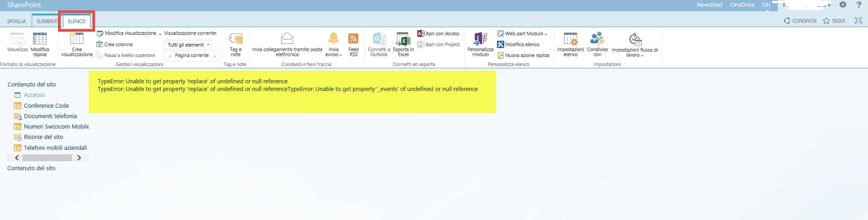Open Tutti gli elementi view dropdown
The image size is (868, 220).
coord(188,45)
